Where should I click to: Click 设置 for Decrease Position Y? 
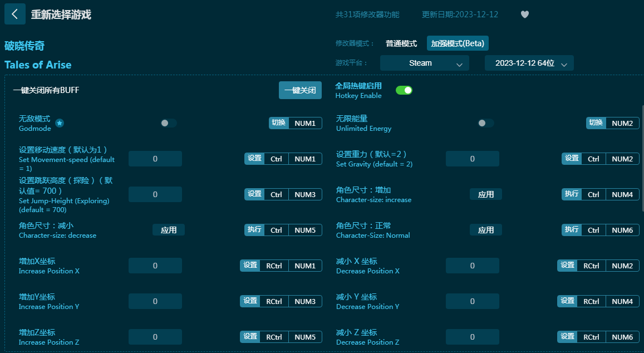coord(568,301)
